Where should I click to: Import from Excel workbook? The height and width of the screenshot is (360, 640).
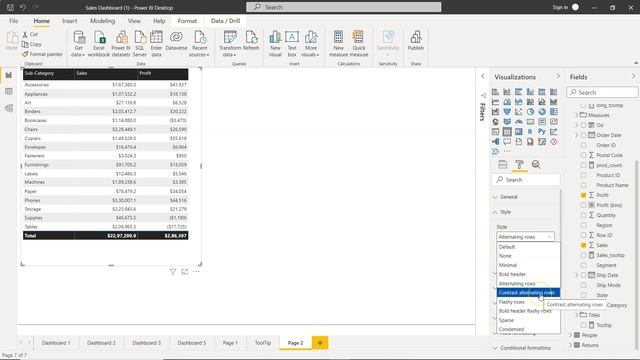pos(99,44)
